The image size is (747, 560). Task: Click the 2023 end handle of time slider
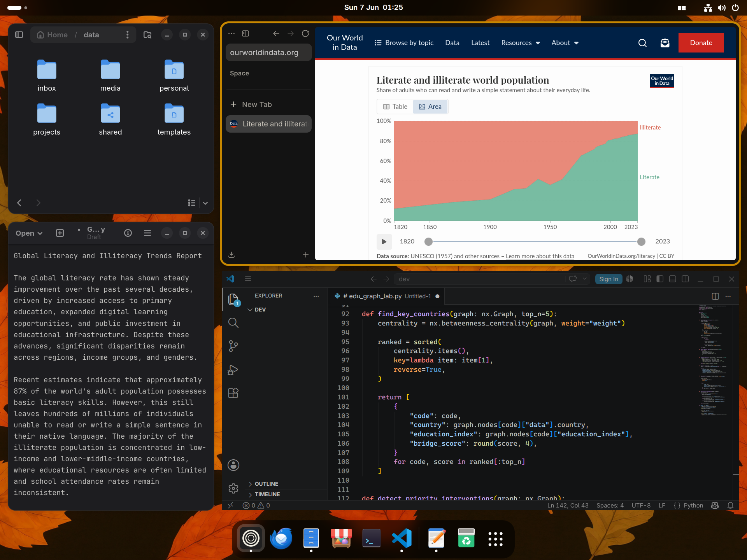click(x=642, y=241)
